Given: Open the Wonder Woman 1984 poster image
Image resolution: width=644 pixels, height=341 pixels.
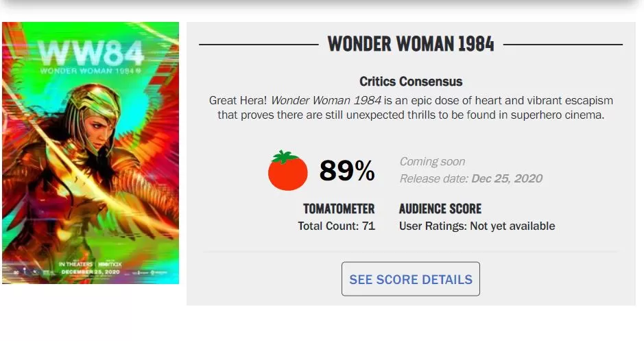Looking at the screenshot, I should click(91, 153).
